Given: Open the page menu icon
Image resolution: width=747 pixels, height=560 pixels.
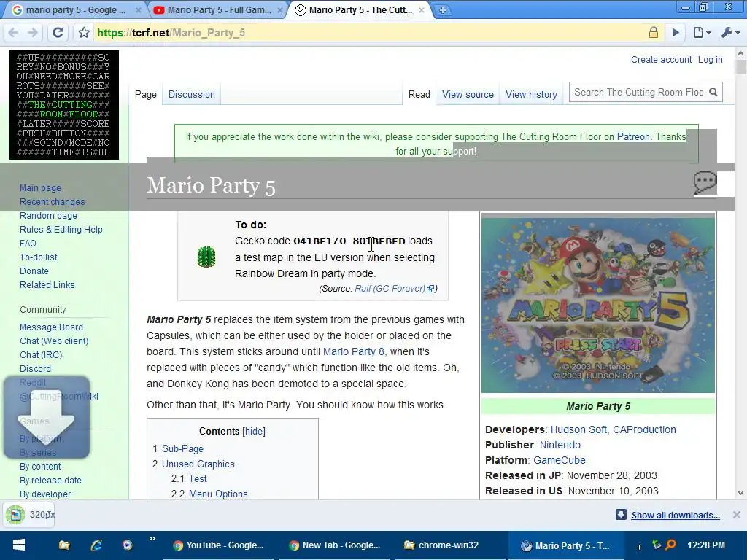Looking at the screenshot, I should 701,32.
